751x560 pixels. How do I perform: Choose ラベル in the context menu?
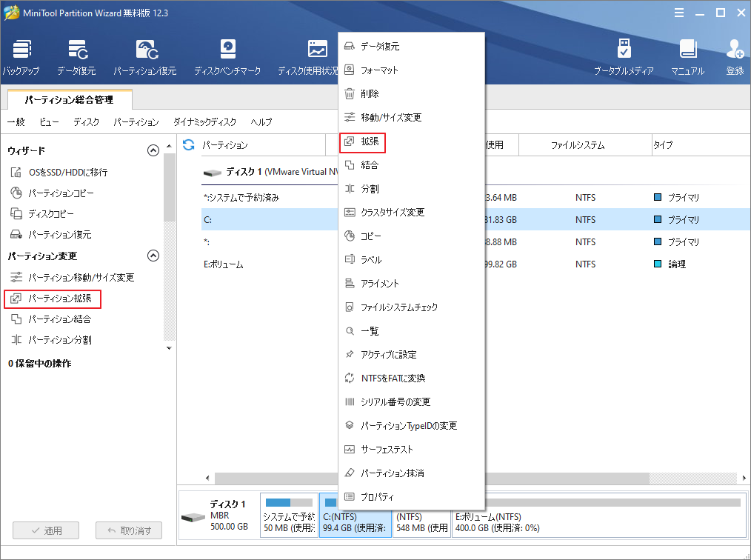click(x=412, y=260)
